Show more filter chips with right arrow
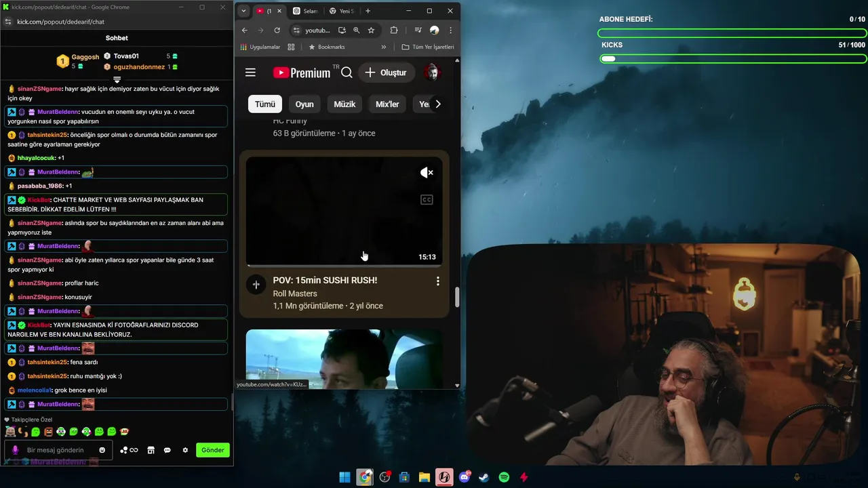This screenshot has height=488, width=868. (x=437, y=104)
